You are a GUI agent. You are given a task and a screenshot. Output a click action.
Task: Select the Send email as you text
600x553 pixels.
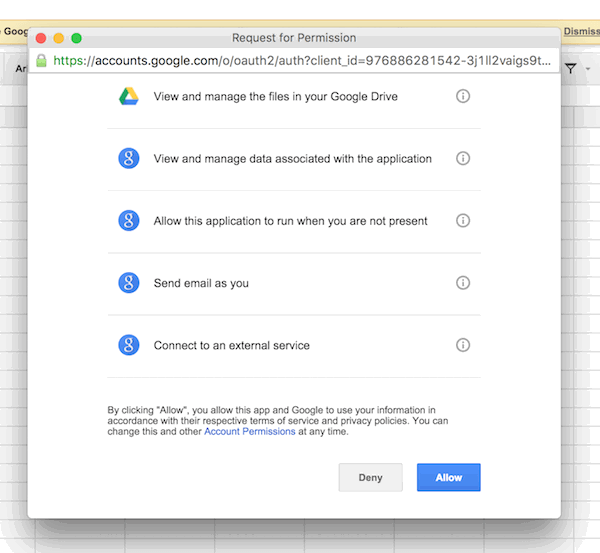pos(201,283)
